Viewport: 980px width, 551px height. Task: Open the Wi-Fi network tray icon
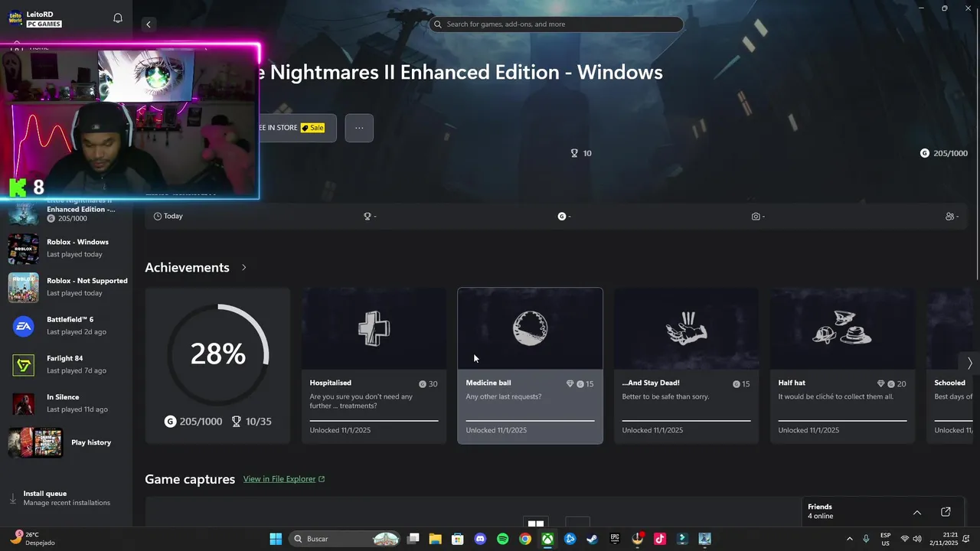point(905,539)
